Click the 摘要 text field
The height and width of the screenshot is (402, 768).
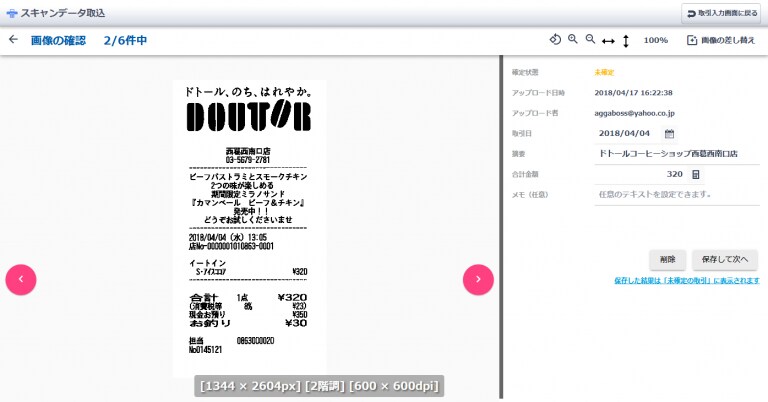[675, 154]
